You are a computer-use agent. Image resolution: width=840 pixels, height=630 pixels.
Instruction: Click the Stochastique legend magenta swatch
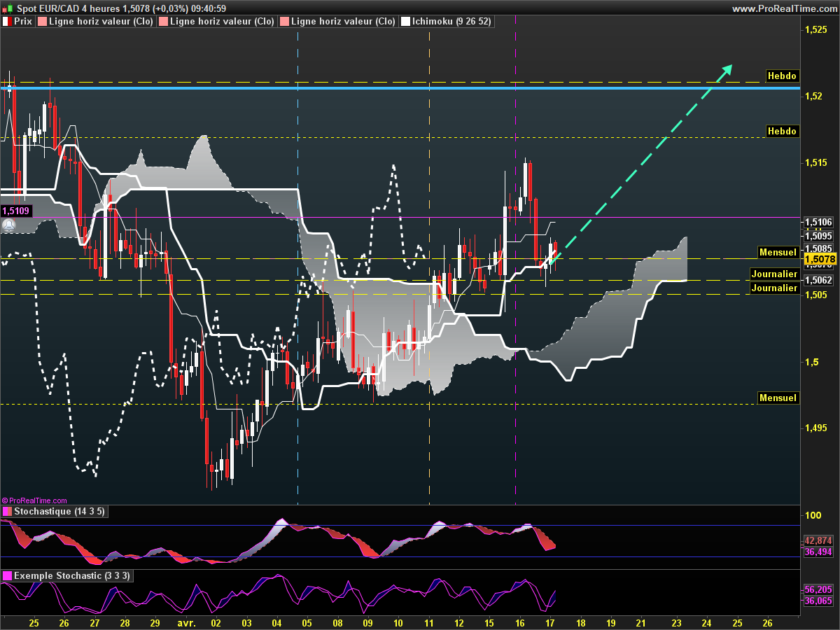pyautogui.click(x=7, y=512)
